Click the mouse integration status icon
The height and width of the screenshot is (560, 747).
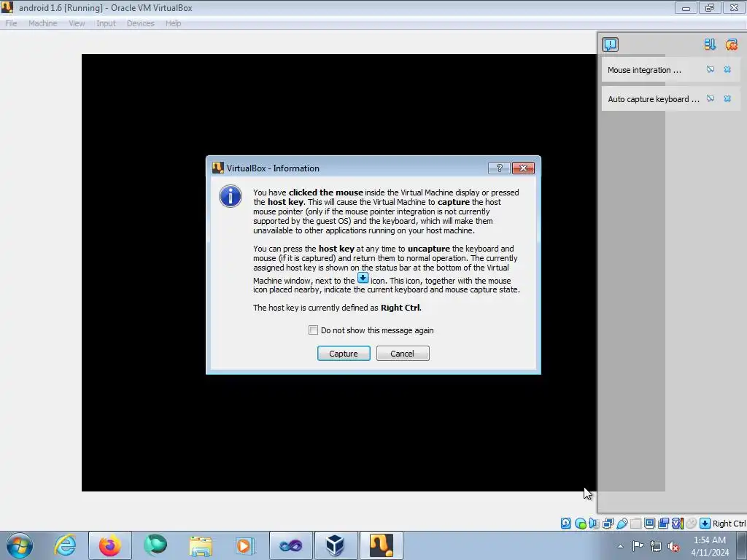pos(692,524)
